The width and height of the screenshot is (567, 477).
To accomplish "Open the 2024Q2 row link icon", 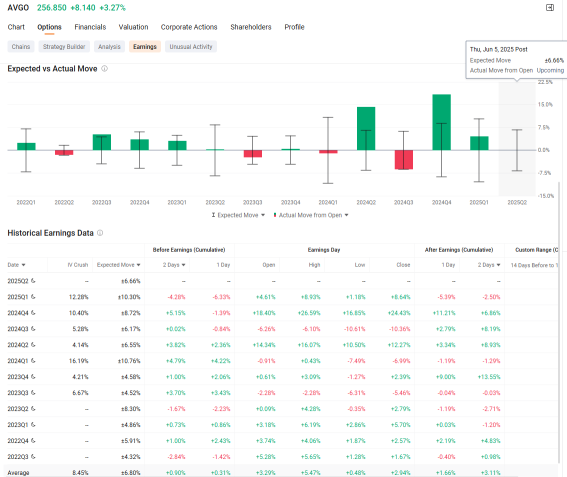I will pos(33,345).
